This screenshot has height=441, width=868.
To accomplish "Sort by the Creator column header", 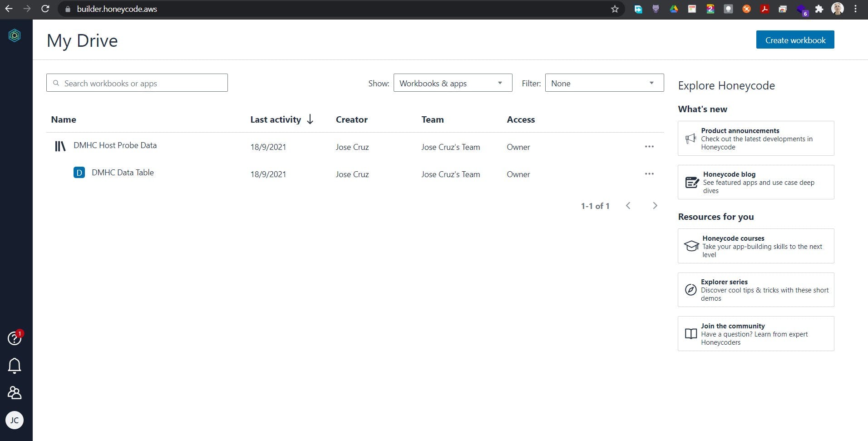I will tap(352, 119).
